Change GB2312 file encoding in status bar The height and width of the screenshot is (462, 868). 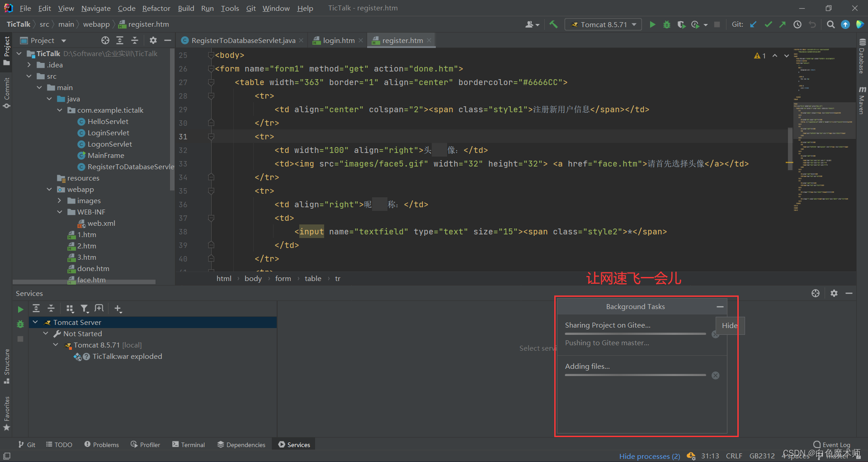(x=762, y=456)
